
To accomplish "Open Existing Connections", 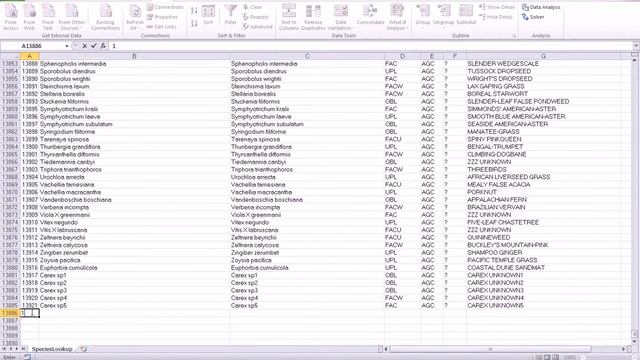I will coord(105,18).
